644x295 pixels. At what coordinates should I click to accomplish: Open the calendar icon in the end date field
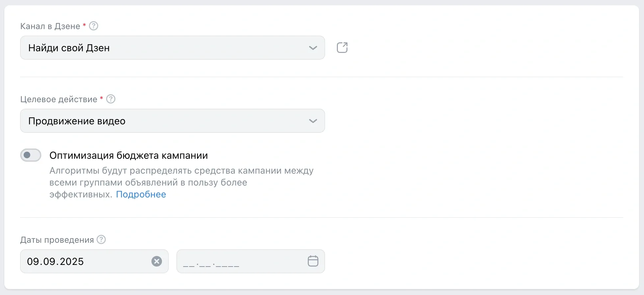click(x=313, y=261)
